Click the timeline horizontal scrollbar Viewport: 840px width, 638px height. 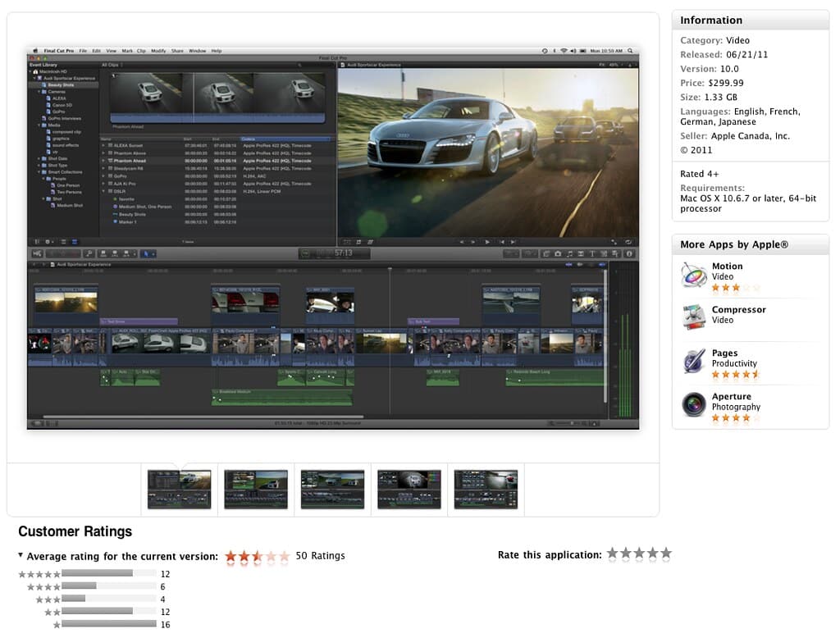point(203,417)
